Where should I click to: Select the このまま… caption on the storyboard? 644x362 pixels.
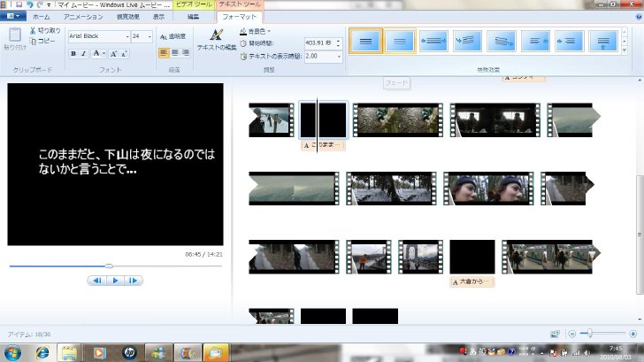[323, 145]
